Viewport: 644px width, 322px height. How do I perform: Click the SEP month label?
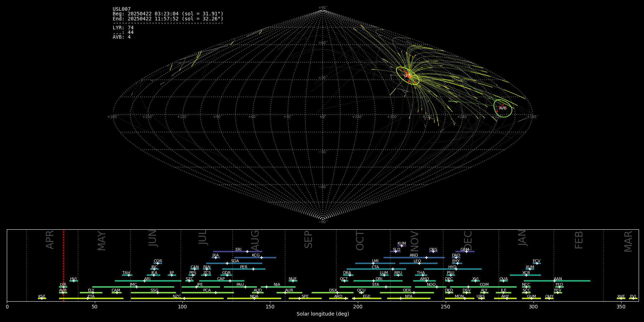point(308,239)
